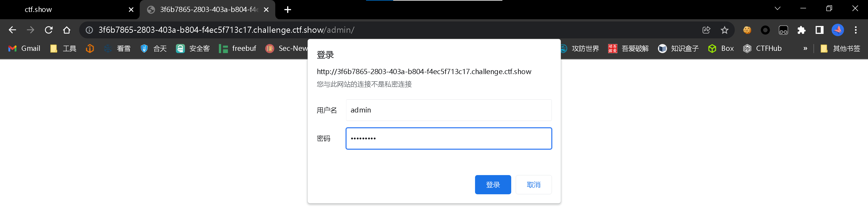The width and height of the screenshot is (868, 218).
Task: Reload the current page
Action: pyautogui.click(x=49, y=30)
